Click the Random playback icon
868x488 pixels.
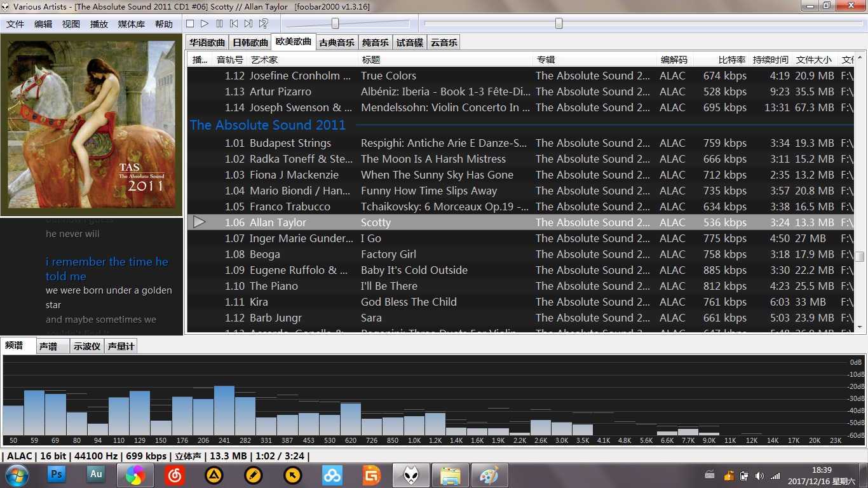264,24
